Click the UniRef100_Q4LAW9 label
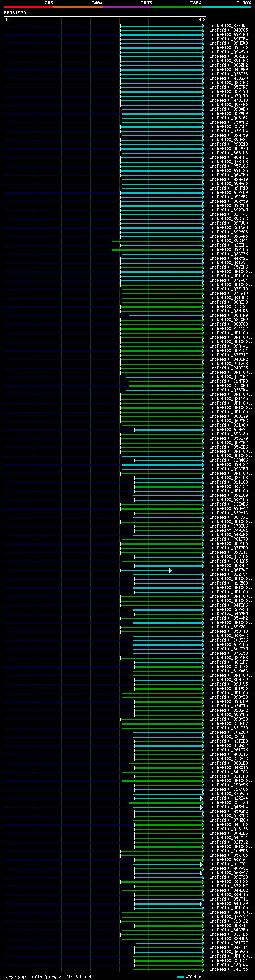This screenshot has width=255, height=980. pos(229,69)
